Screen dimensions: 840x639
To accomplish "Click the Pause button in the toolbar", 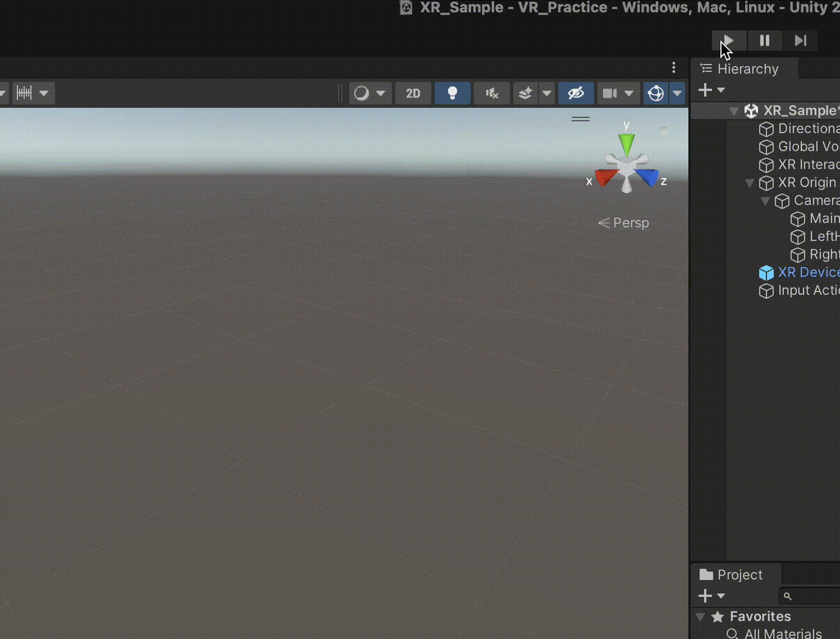I will (765, 40).
